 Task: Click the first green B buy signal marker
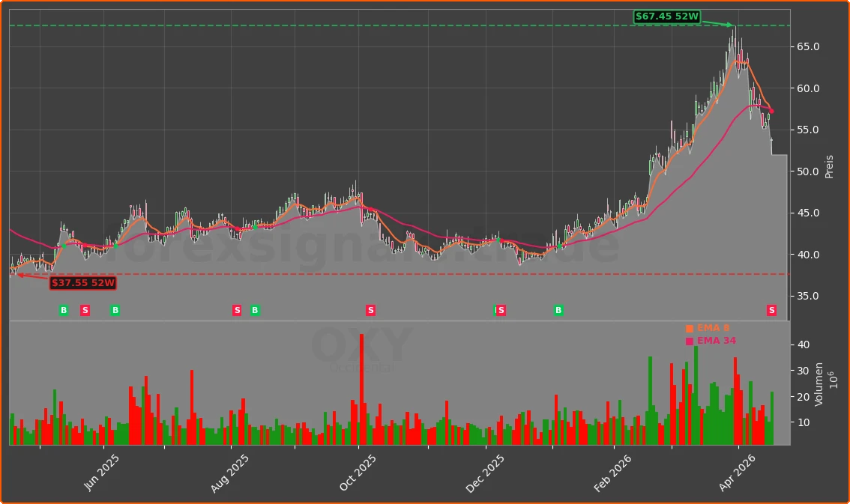click(x=64, y=310)
